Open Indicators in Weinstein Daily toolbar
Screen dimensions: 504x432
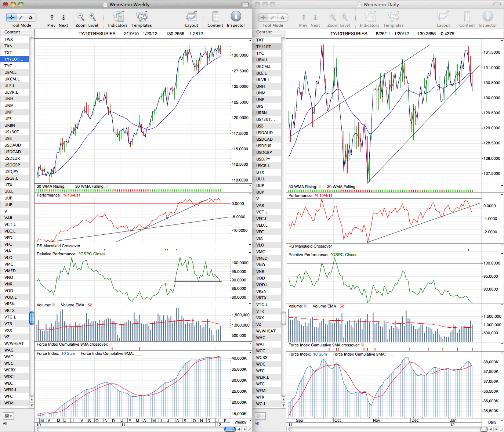coord(370,17)
